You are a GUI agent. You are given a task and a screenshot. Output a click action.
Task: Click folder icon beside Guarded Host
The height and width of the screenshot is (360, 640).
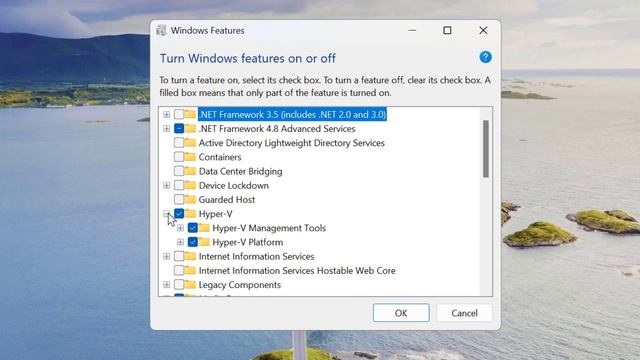[190, 200]
